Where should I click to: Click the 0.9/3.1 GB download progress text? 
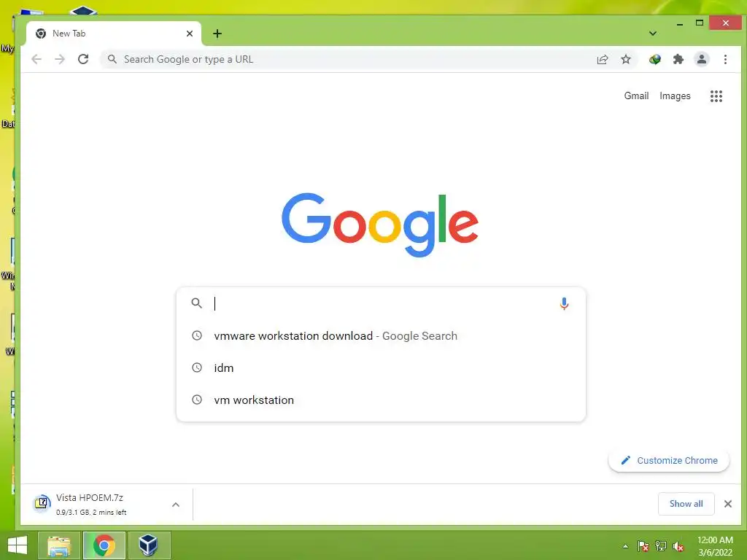pyautogui.click(x=91, y=513)
